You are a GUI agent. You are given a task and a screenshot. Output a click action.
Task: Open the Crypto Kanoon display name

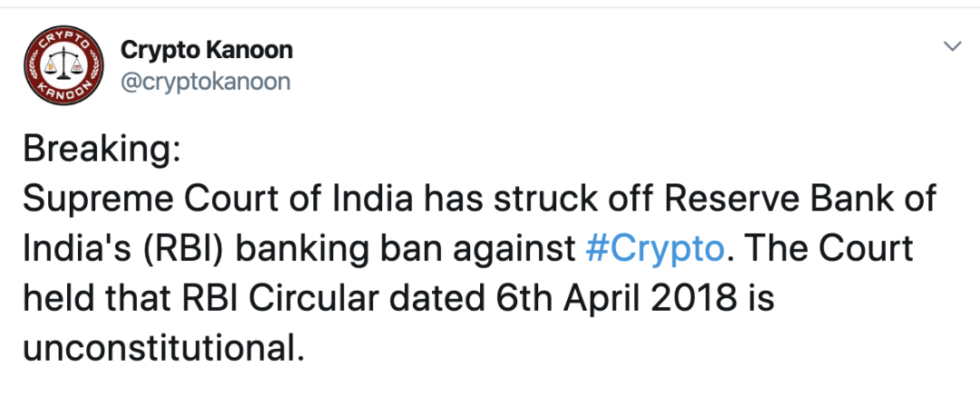(x=206, y=50)
